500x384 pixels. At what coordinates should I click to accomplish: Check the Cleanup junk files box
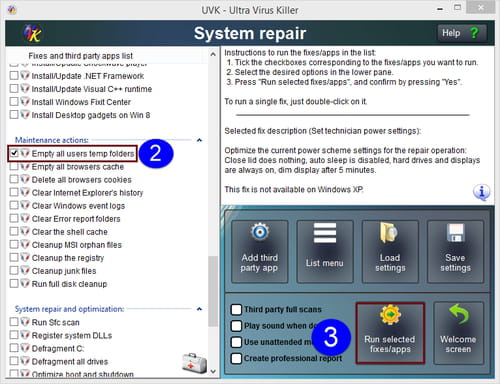click(x=14, y=270)
